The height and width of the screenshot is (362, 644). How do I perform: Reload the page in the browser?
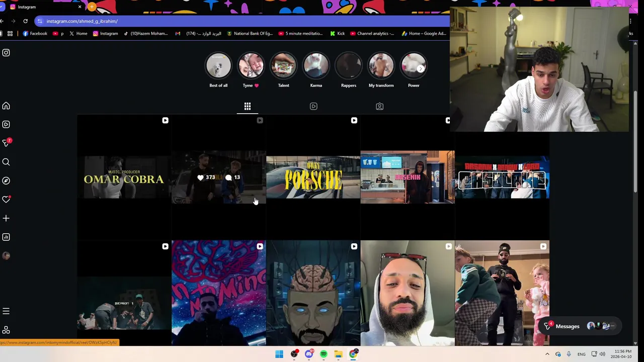click(x=25, y=21)
